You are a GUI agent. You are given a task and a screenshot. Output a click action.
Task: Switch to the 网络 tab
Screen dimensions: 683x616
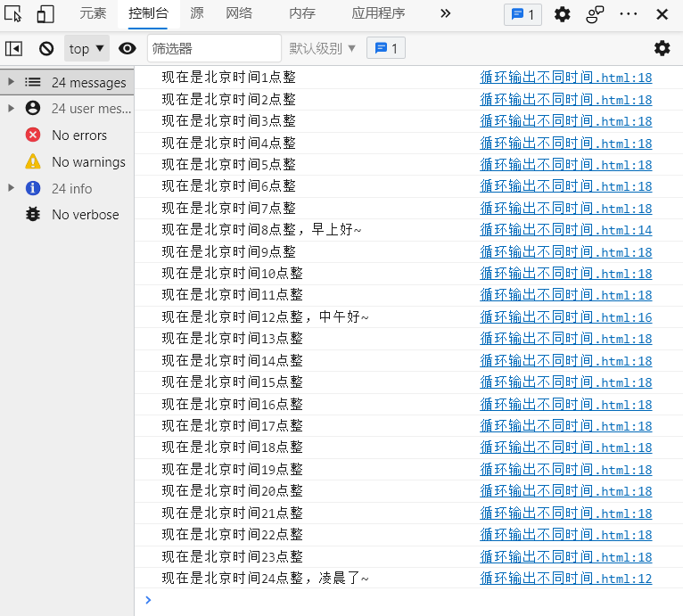point(239,13)
